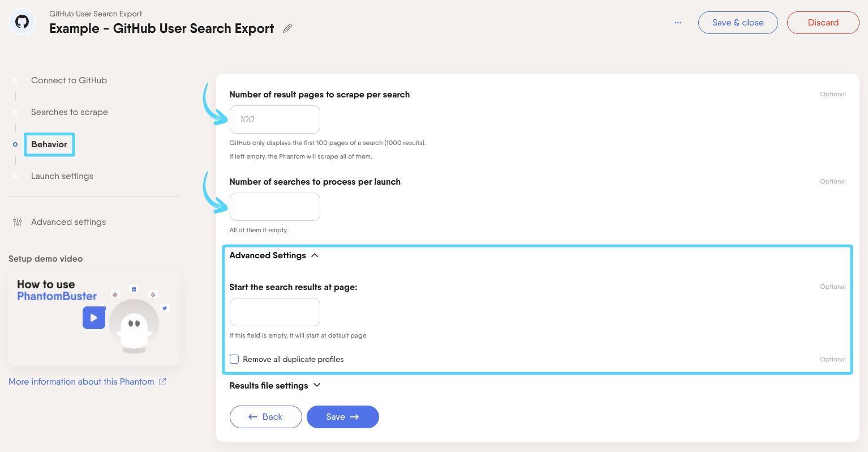This screenshot has height=452, width=868.
Task: Click the Setup demo video heading
Action: pyautogui.click(x=46, y=259)
